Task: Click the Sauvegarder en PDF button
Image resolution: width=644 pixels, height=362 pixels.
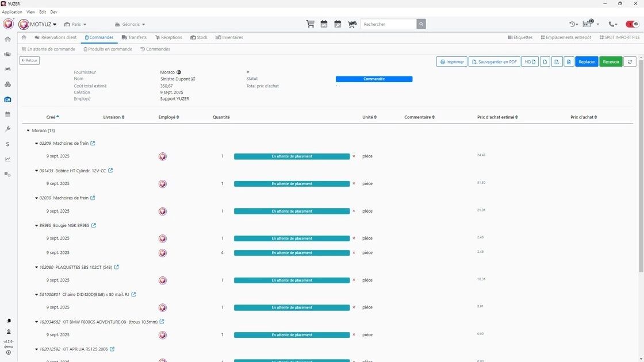Action: [x=494, y=61]
